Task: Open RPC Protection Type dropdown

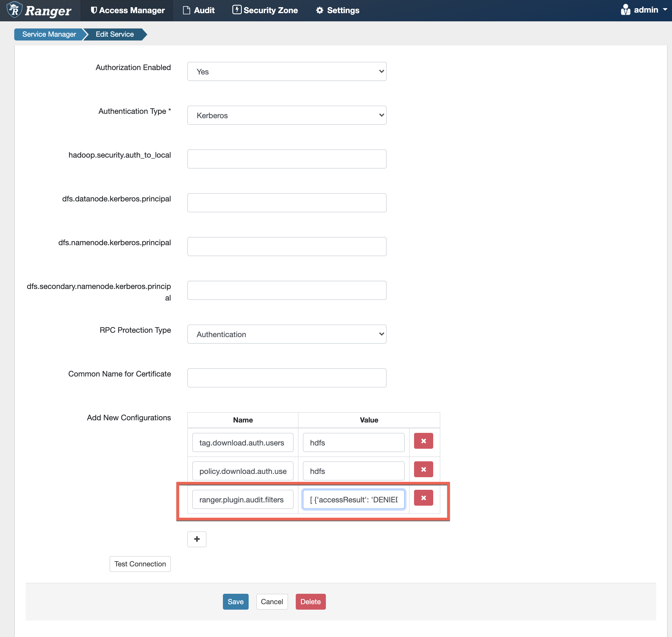Action: (286, 334)
